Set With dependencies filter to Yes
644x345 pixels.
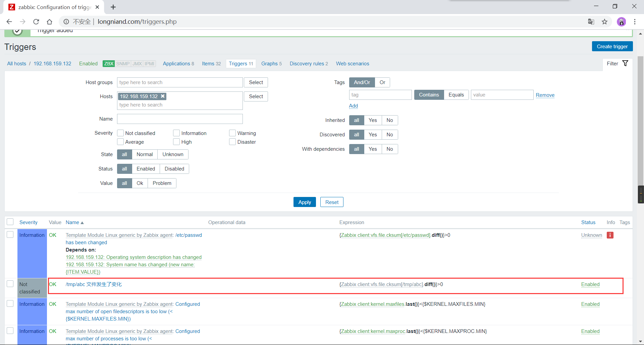coord(373,149)
